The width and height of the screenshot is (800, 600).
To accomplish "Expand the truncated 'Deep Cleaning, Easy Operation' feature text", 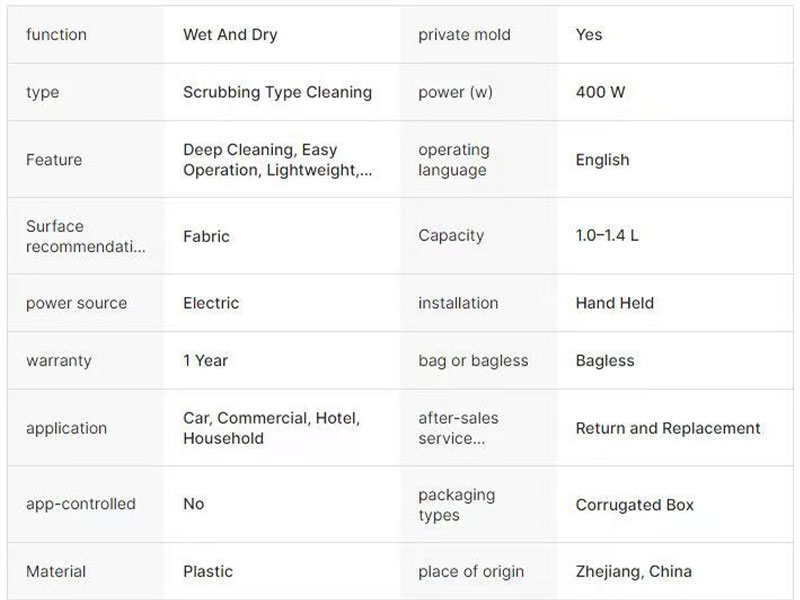I will 277,160.
